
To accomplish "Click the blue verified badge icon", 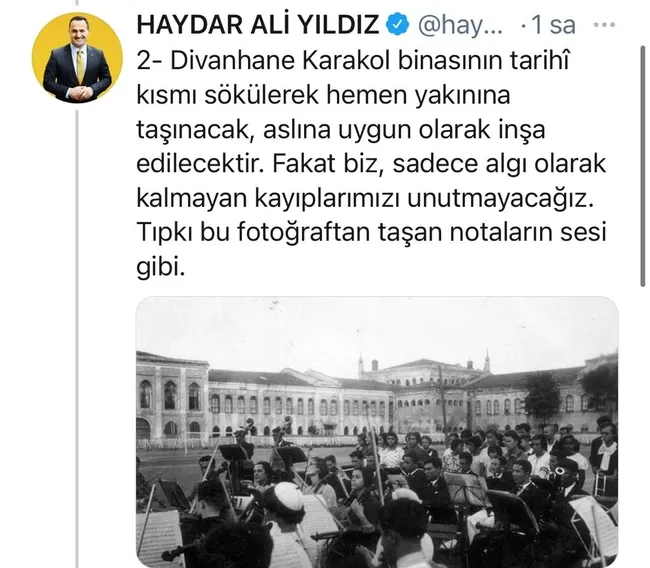I will 398,24.
